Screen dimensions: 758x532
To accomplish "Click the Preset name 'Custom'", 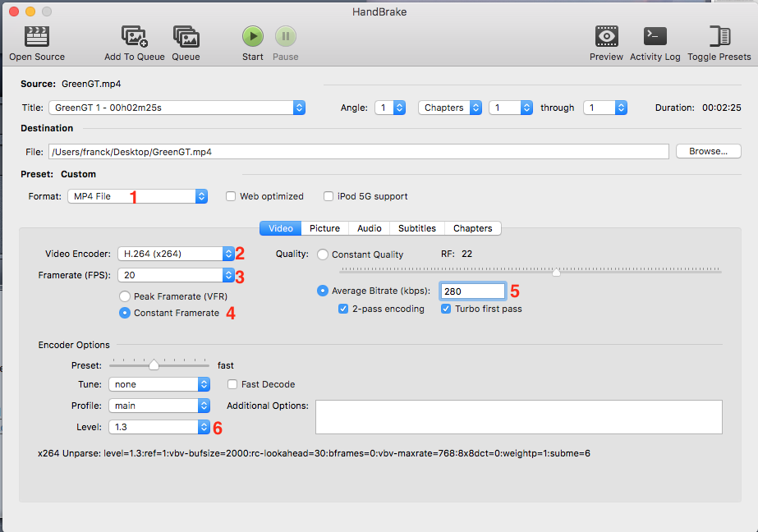I will [78, 174].
